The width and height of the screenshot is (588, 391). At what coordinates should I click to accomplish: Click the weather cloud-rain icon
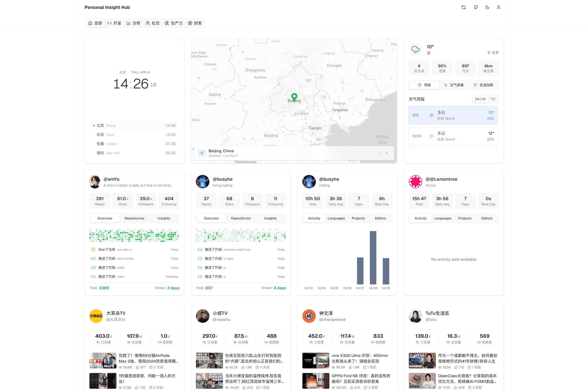415,50
